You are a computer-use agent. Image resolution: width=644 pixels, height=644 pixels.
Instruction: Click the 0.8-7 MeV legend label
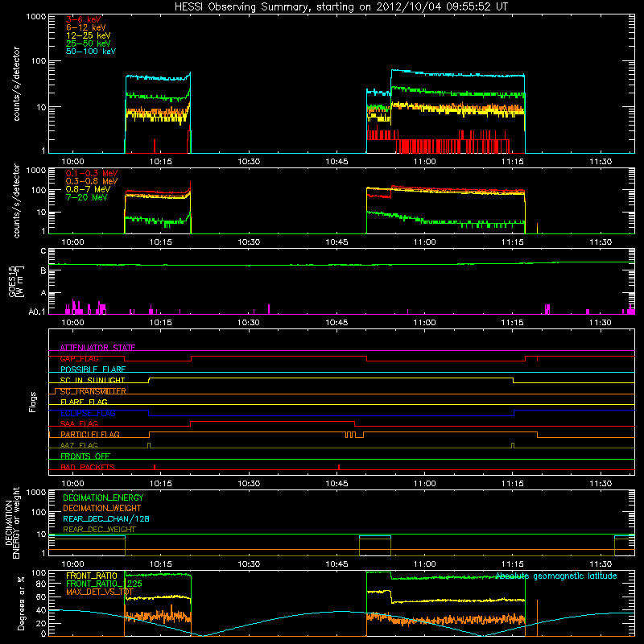pyautogui.click(x=89, y=189)
